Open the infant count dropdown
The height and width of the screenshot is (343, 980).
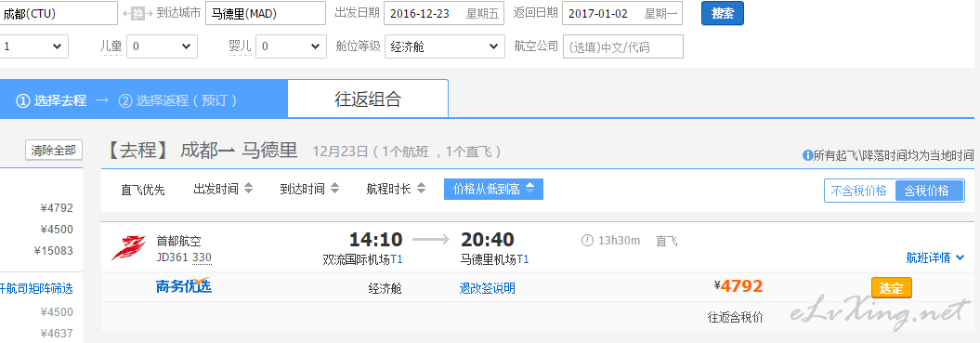pos(291,46)
